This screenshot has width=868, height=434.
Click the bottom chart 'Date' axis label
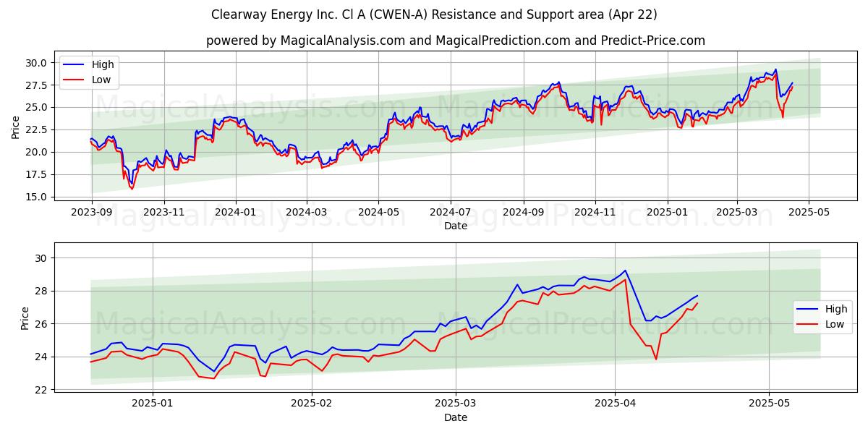click(x=456, y=417)
